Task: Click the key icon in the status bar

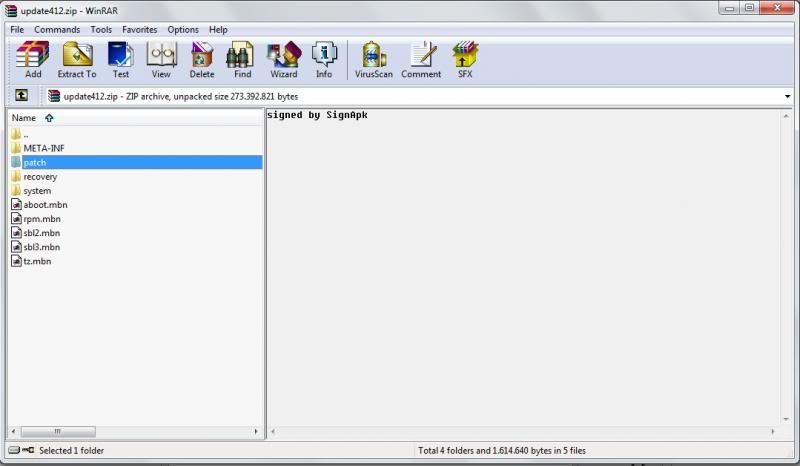Action: point(28,450)
